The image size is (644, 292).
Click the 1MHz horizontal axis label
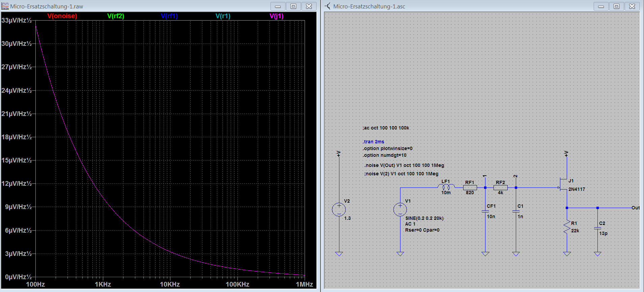coord(304,284)
